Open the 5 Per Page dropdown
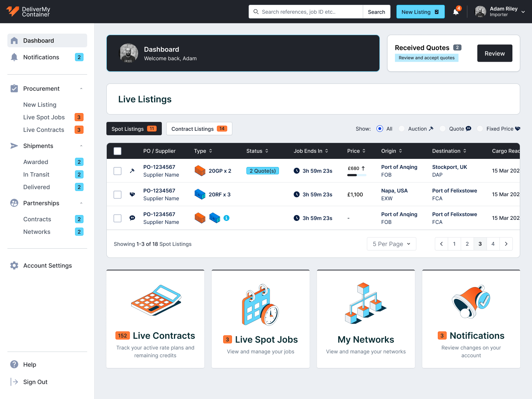Image resolution: width=532 pixels, height=399 pixels. click(x=392, y=244)
